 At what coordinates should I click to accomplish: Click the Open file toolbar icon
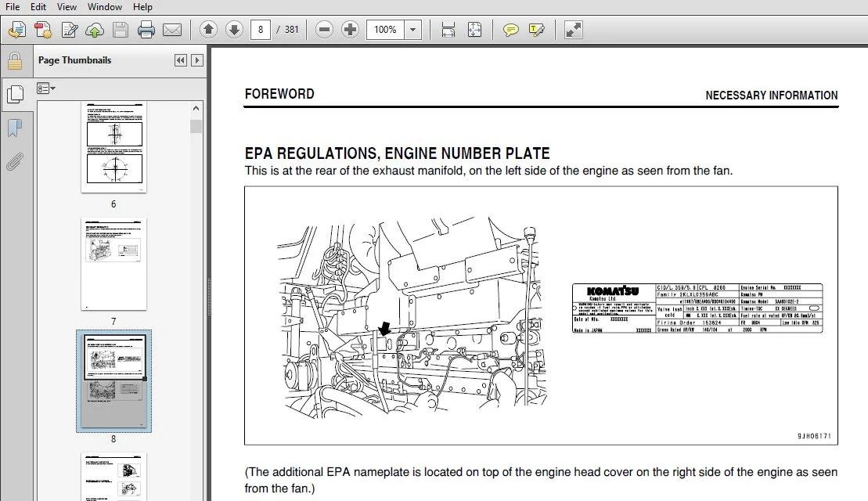tap(17, 29)
